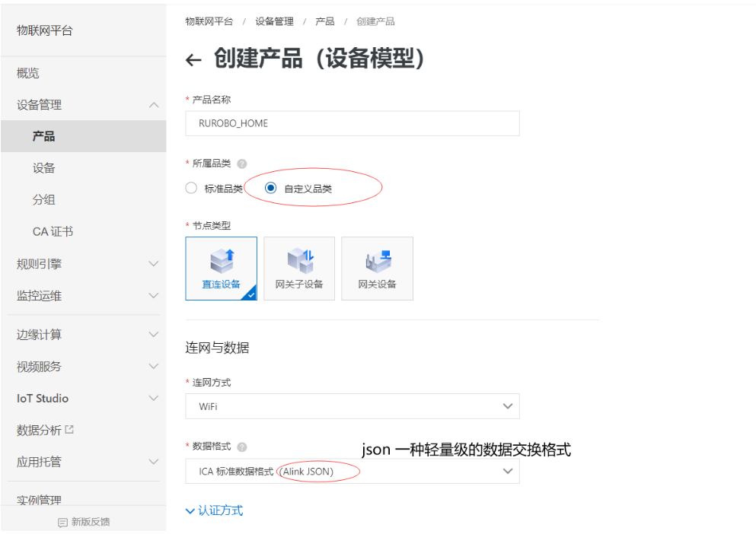Screen dimensions: 756x534
Task: Click the 产品名称 input field
Action: click(x=352, y=123)
